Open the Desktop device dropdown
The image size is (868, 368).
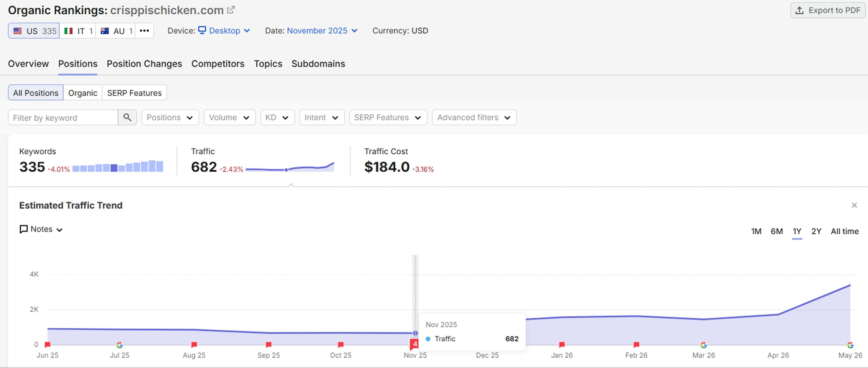[x=224, y=31]
